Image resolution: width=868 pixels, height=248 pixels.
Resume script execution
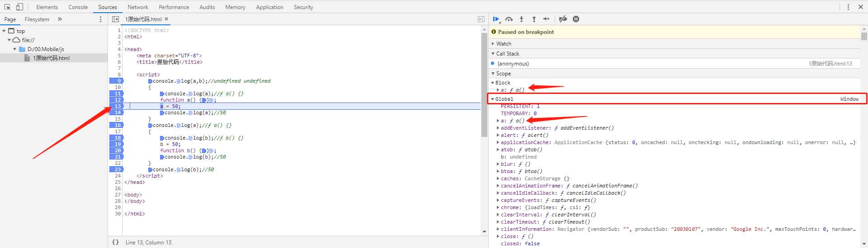(496, 19)
